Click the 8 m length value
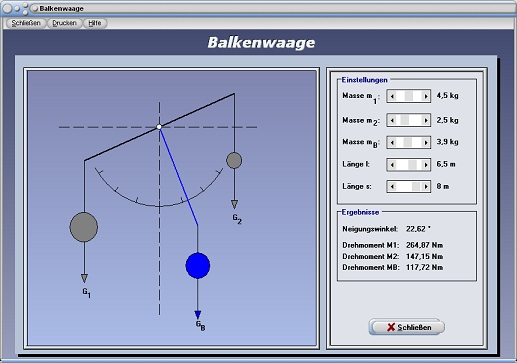Viewport: 517px width, 363px height. 443,186
